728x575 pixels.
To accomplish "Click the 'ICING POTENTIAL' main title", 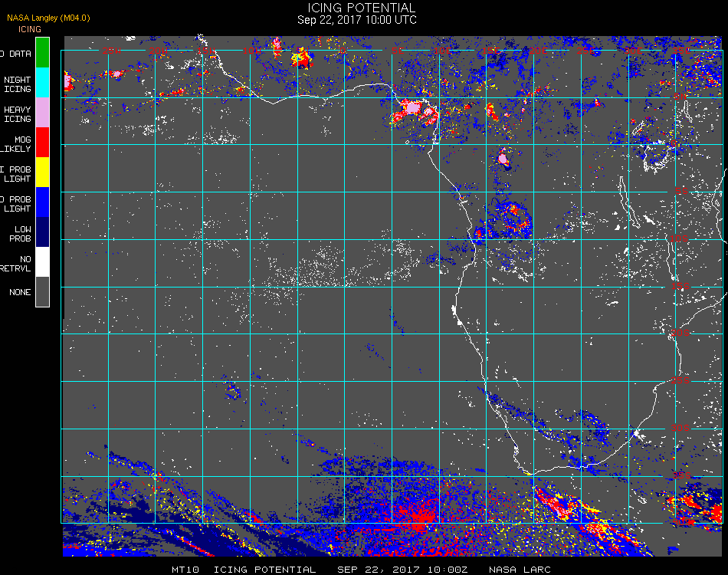I will click(361, 8).
